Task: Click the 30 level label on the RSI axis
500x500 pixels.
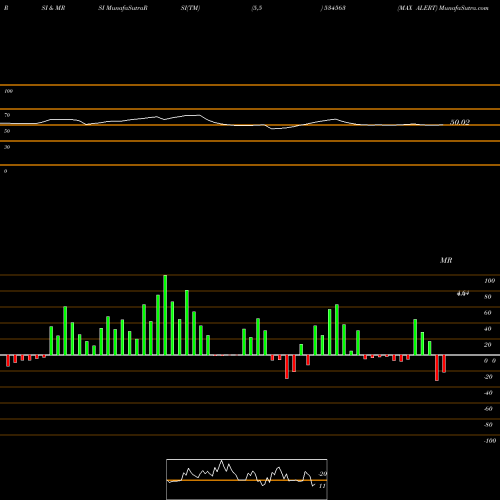Action: point(7,147)
